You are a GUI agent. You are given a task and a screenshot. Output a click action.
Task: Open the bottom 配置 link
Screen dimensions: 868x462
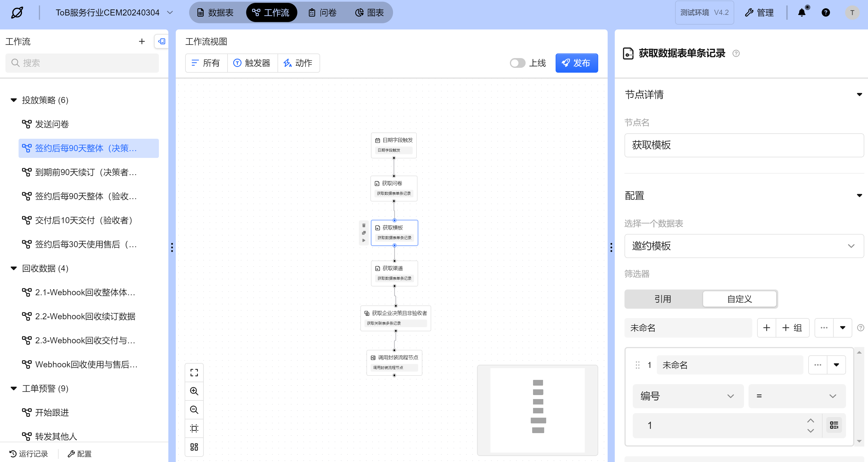point(80,454)
